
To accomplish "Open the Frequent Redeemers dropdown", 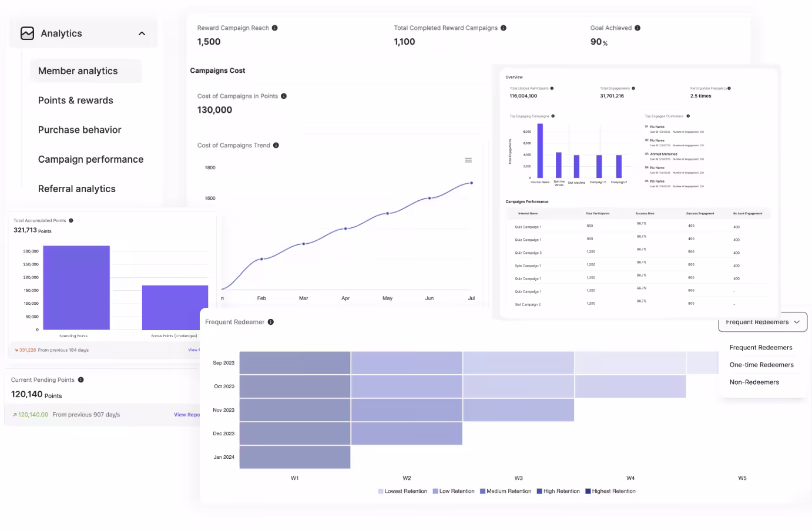I will click(763, 322).
